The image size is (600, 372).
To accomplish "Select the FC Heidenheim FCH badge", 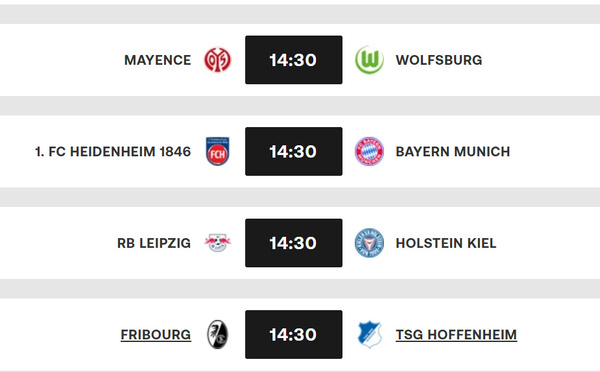I will pyautogui.click(x=217, y=151).
